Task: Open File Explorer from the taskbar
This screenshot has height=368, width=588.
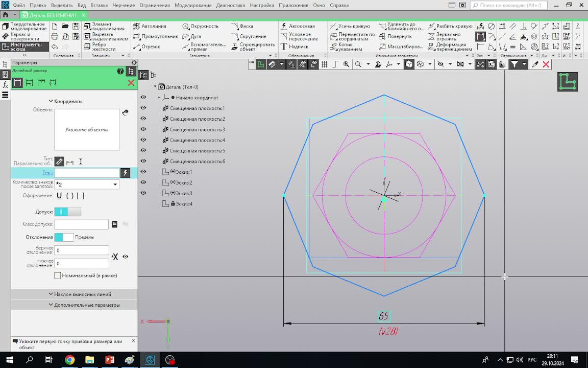Action: (90, 360)
